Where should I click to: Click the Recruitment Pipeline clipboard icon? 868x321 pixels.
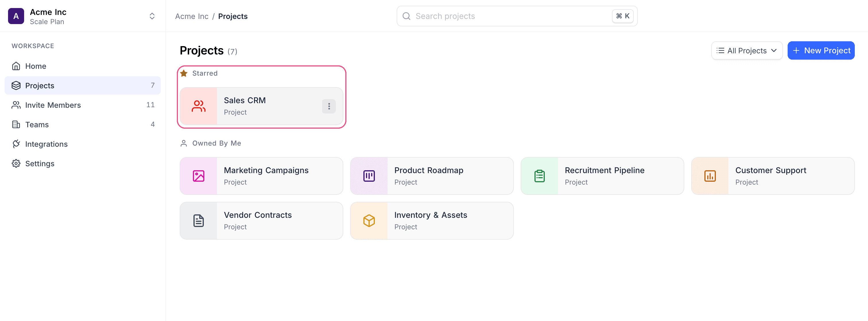tap(539, 176)
